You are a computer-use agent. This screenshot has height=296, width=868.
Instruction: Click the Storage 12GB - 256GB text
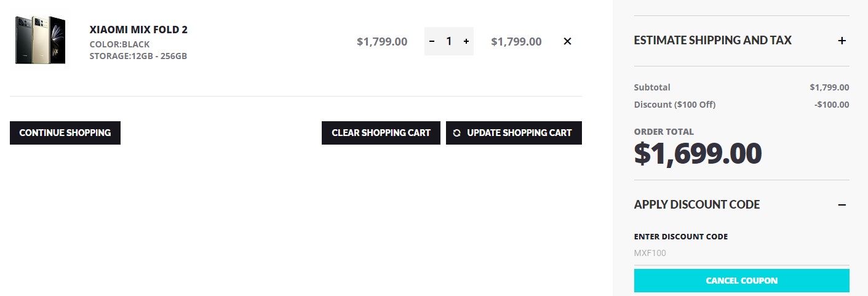pos(138,56)
